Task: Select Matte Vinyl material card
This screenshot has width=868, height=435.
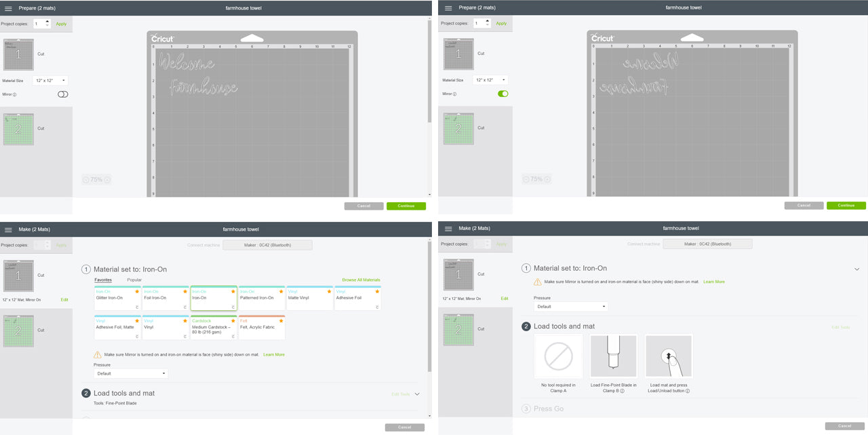Action: (309, 299)
